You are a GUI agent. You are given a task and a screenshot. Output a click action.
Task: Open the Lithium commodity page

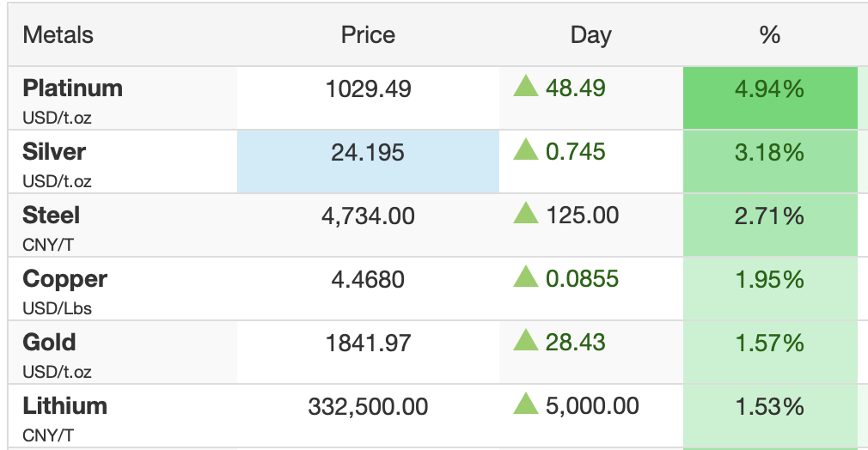click(x=64, y=406)
